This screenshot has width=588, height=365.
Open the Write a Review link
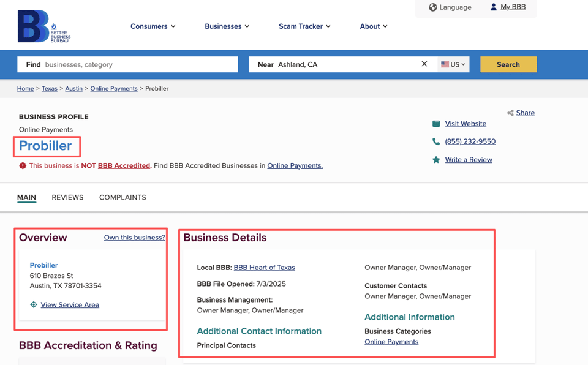click(469, 160)
